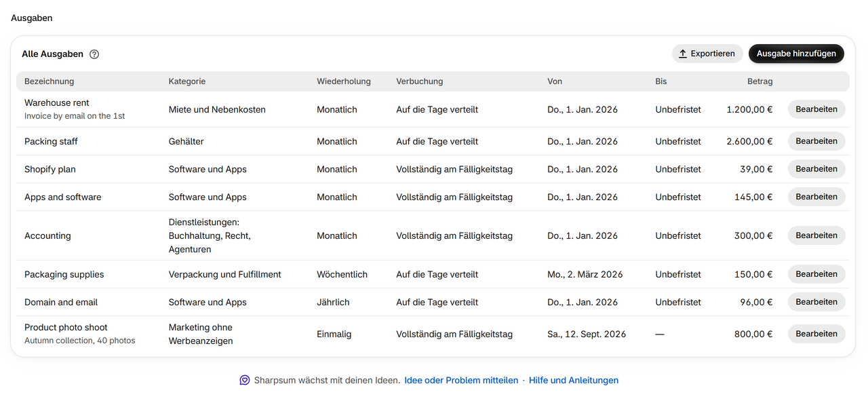Click Verpackung und Fulfillment category
Viewport: 868px width, 403px height.
[225, 275]
